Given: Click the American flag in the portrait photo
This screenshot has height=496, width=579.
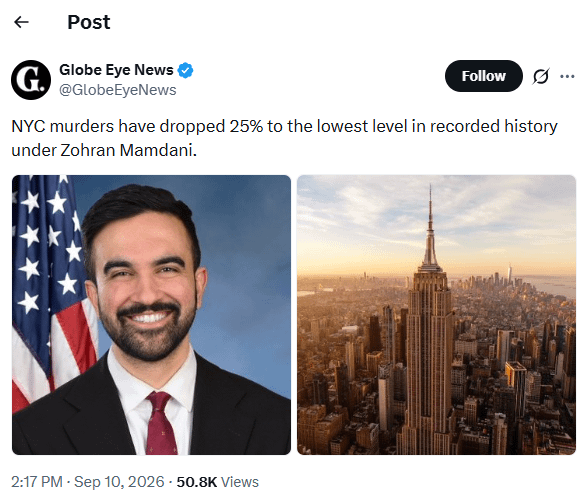Looking at the screenshot, I should [48, 288].
